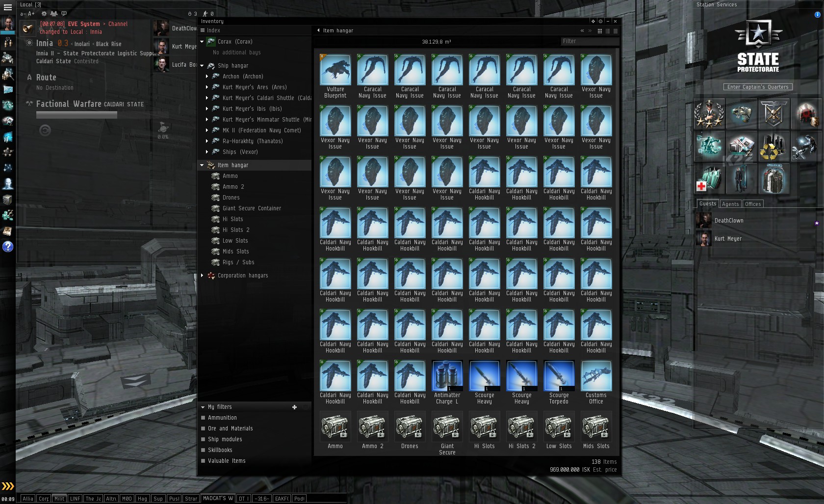This screenshot has width=824, height=504.
Task: Switch inventory to icon grid view
Action: (599, 31)
